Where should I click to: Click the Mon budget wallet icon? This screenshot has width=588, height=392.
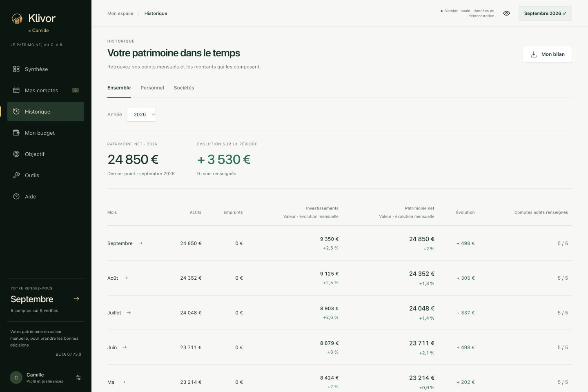(16, 133)
